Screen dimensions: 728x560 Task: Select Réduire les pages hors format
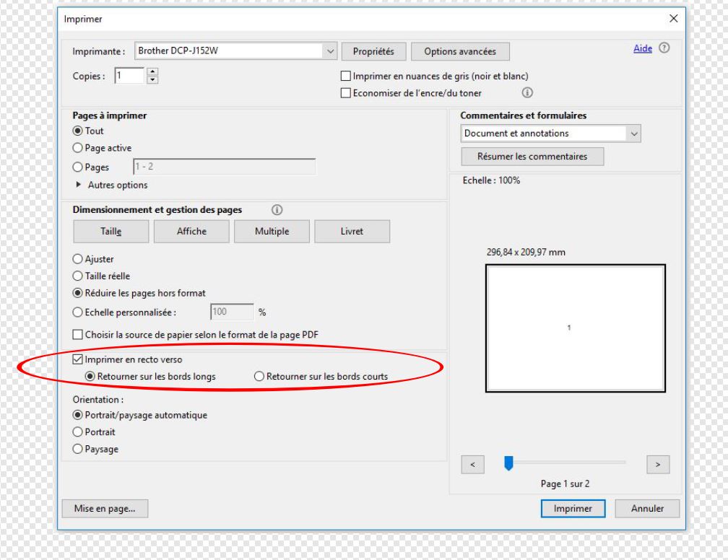tap(77, 293)
